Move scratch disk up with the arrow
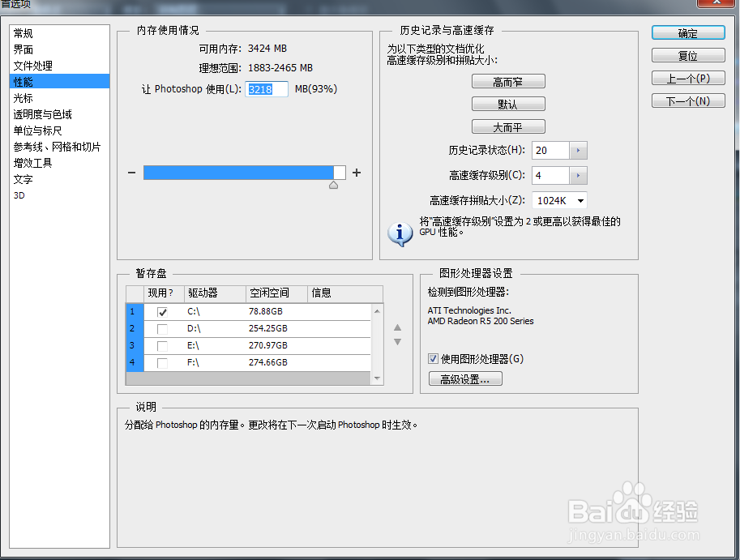740x560 pixels. 398,327
